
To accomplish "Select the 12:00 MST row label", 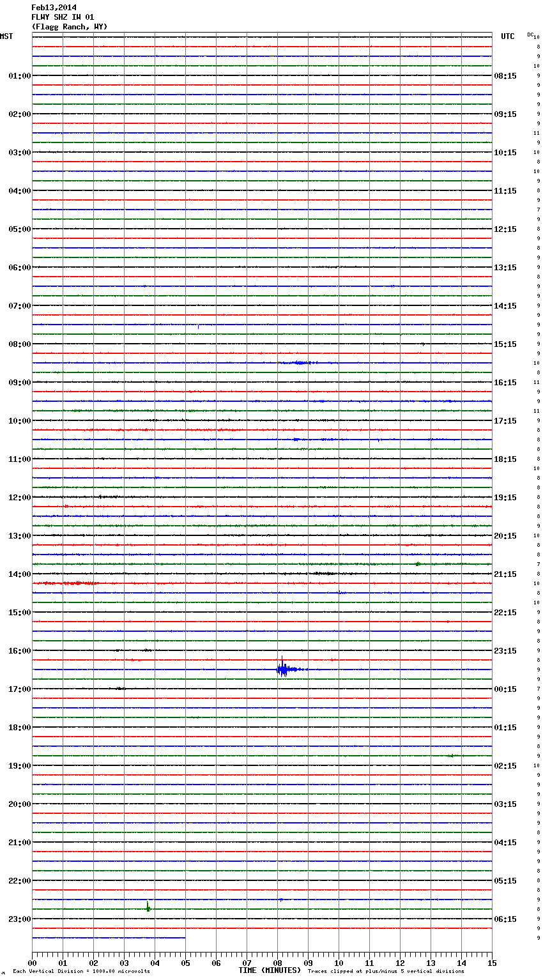I will coord(20,498).
